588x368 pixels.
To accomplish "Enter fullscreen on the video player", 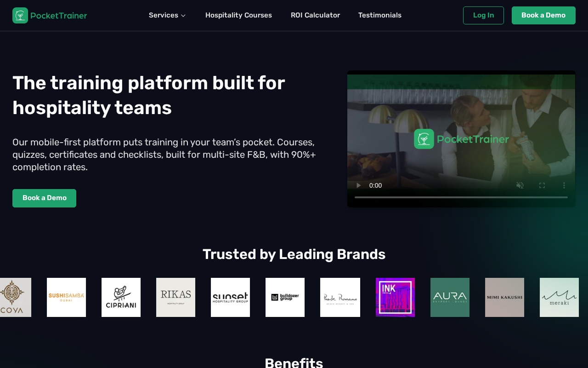I will [x=542, y=185].
